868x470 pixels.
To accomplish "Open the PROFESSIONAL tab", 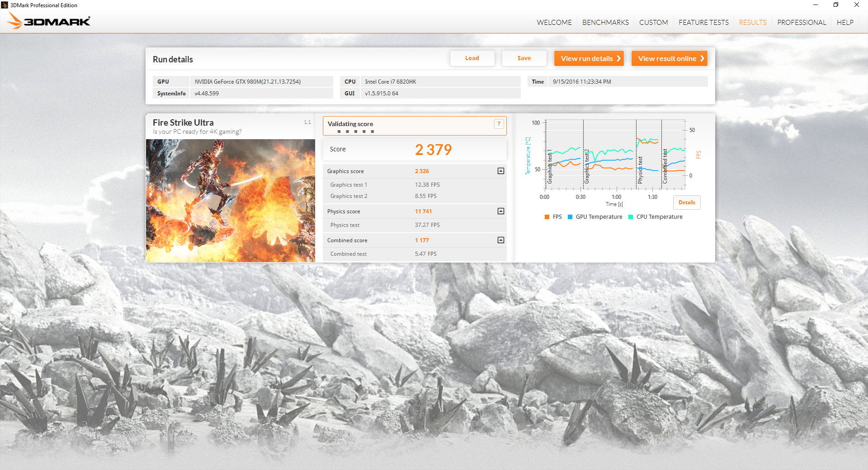I will point(802,22).
